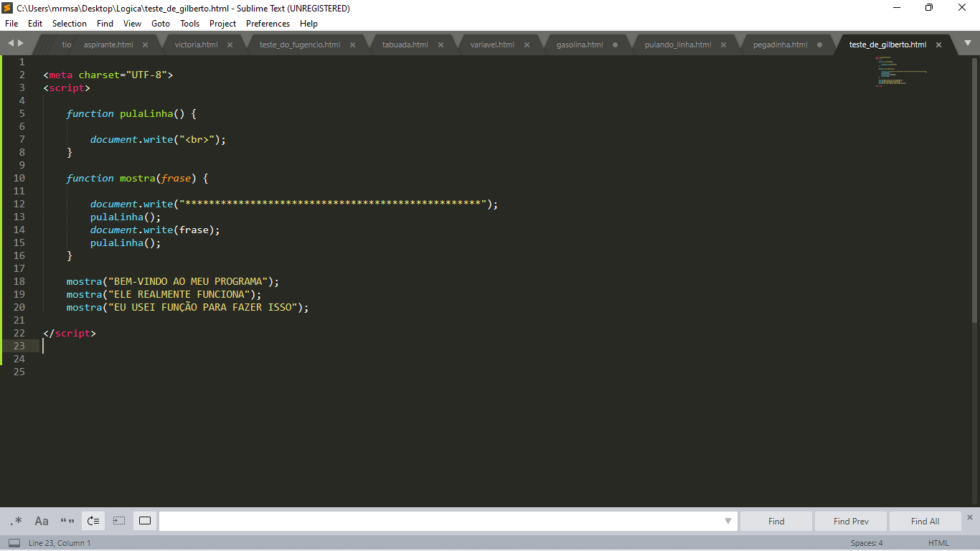Switch to the victoria.html tab
This screenshot has width=980, height=551.
click(196, 44)
